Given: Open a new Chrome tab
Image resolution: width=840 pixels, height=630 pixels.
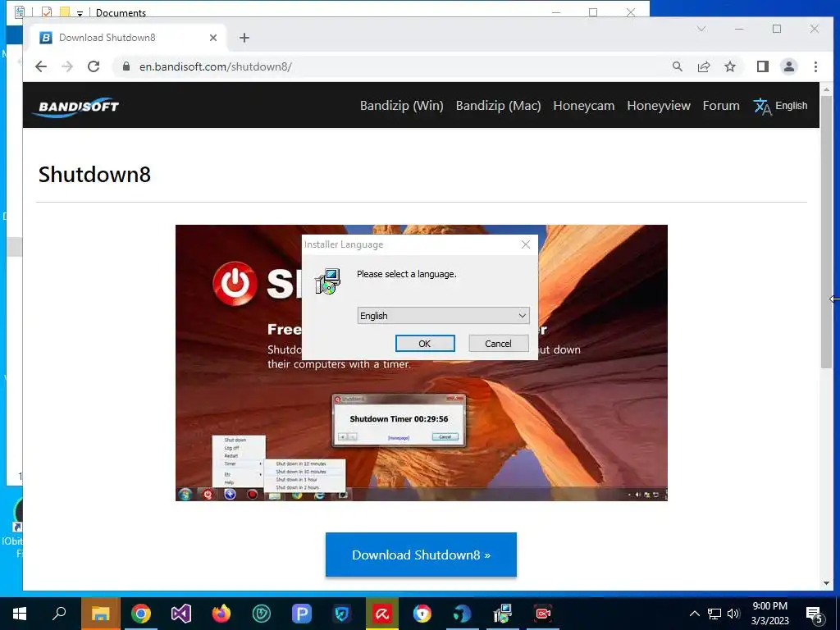Looking at the screenshot, I should tap(244, 38).
